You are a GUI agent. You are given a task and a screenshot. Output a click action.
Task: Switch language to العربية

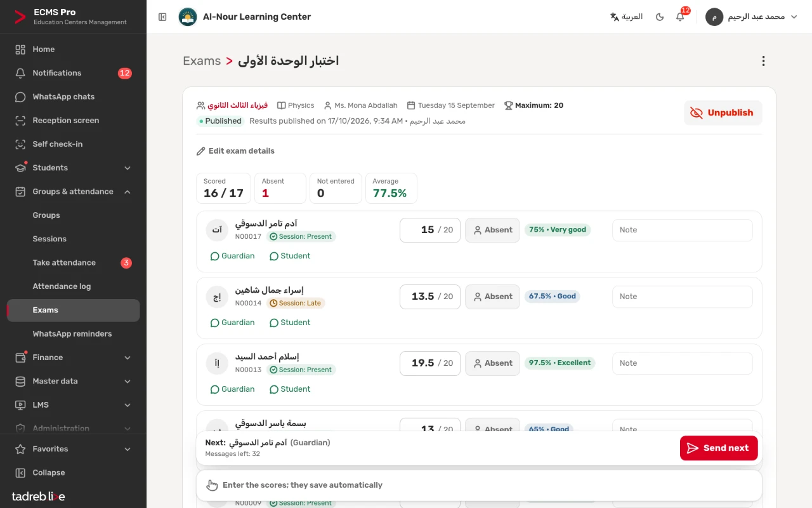626,17
